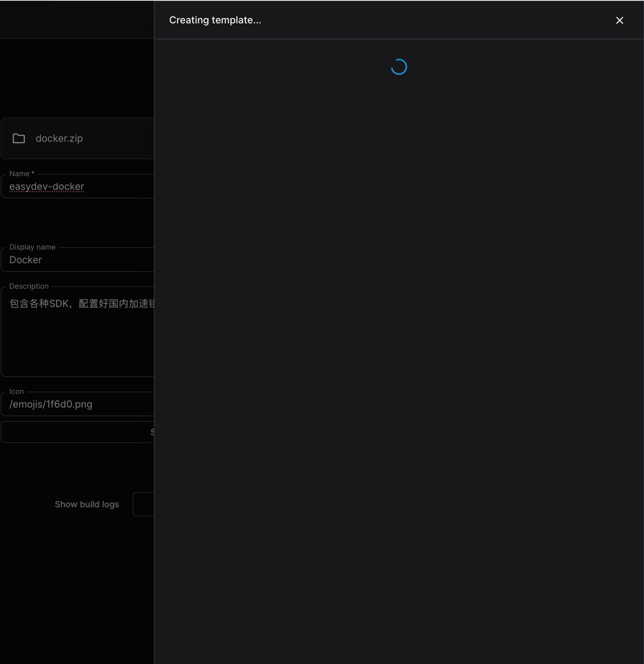
Task: Click the Chinese description text starting with 包含
Action: (x=81, y=304)
